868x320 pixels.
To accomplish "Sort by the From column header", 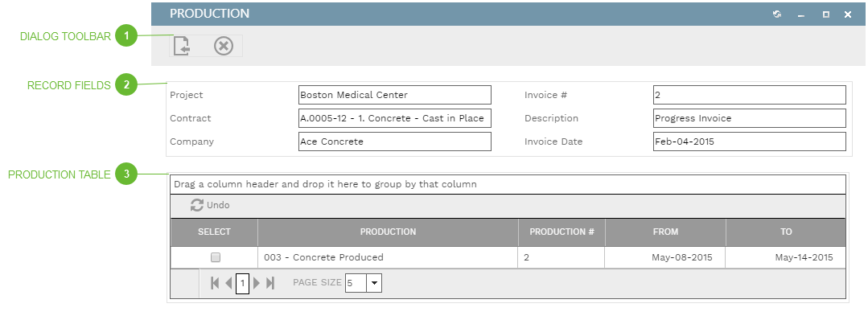I will 665,232.
